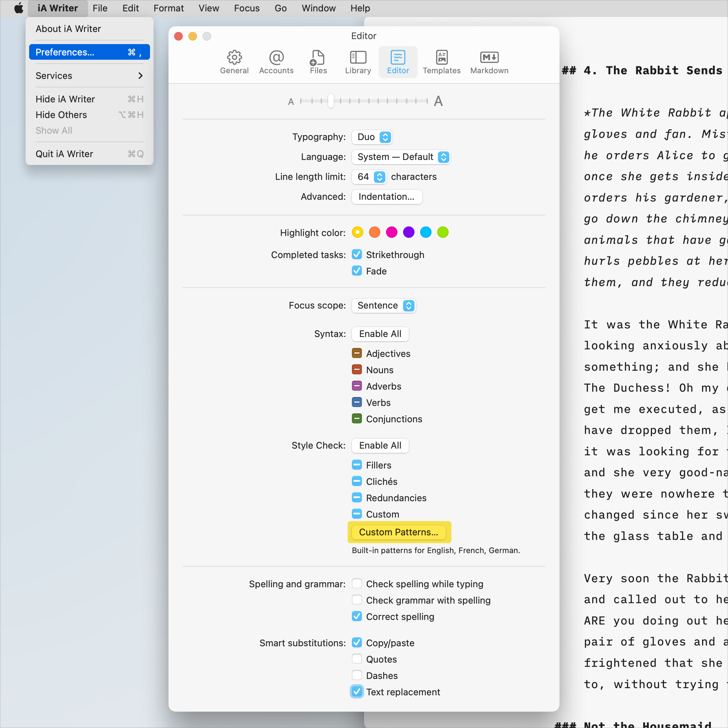Open the General preferences tab

234,62
